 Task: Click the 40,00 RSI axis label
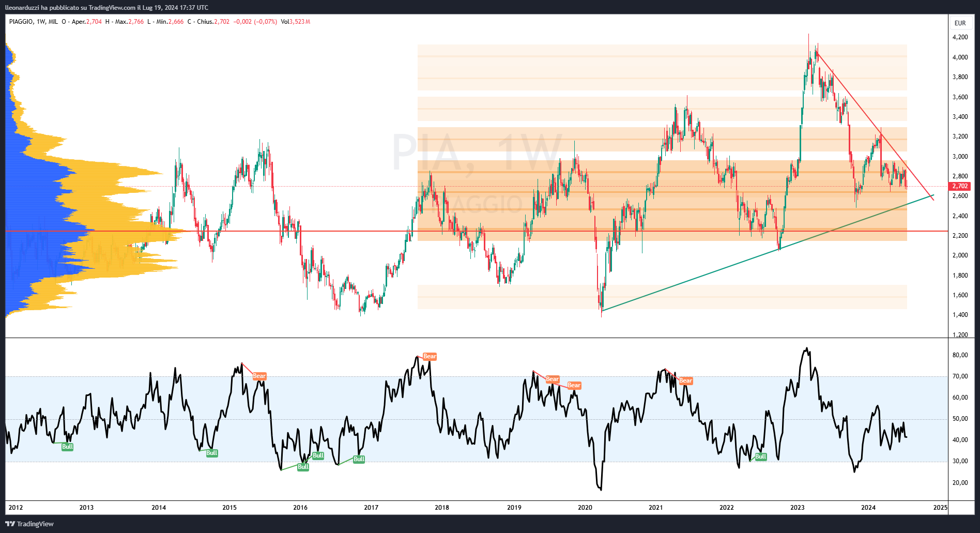(x=960, y=440)
